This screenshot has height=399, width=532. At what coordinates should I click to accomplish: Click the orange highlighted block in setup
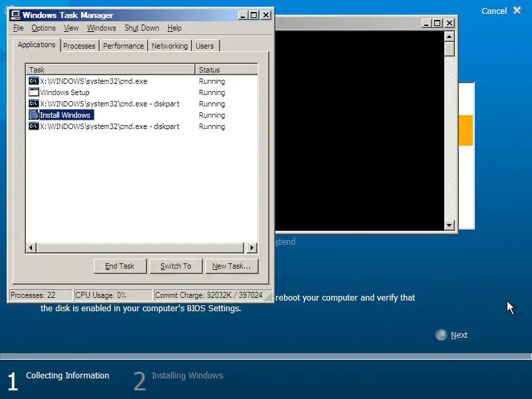465,130
